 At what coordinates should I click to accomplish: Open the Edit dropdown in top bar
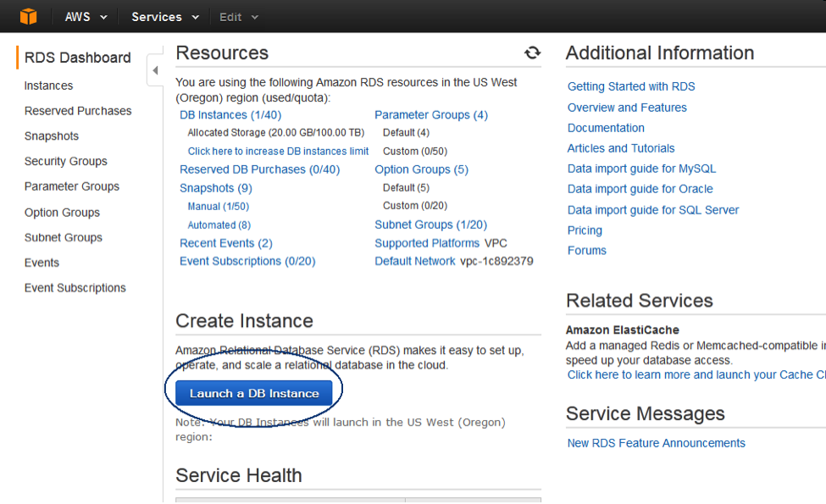[x=239, y=17]
